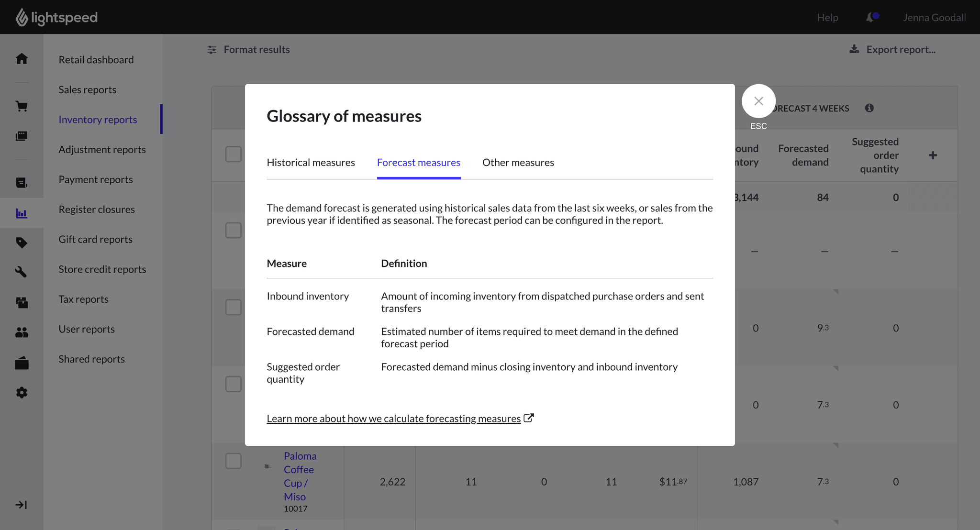Close the glossary dialog with X

(758, 101)
